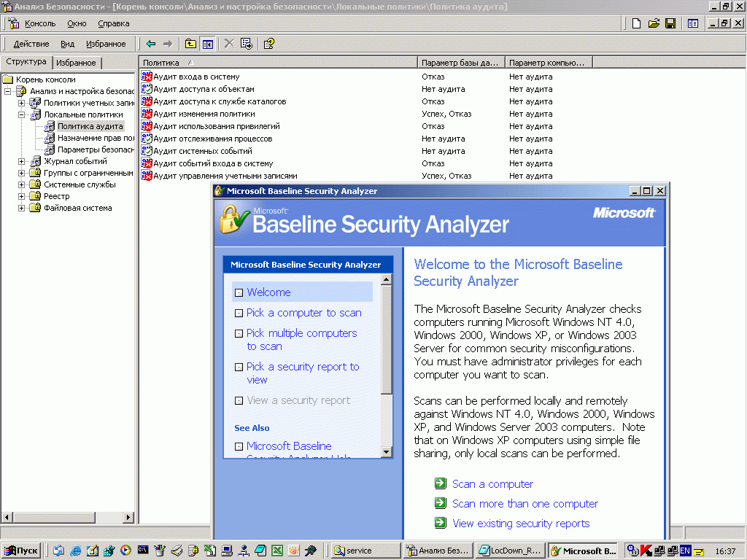Switch to the Избранное tab in the left pane
Screen dimensions: 747x560
click(76, 63)
